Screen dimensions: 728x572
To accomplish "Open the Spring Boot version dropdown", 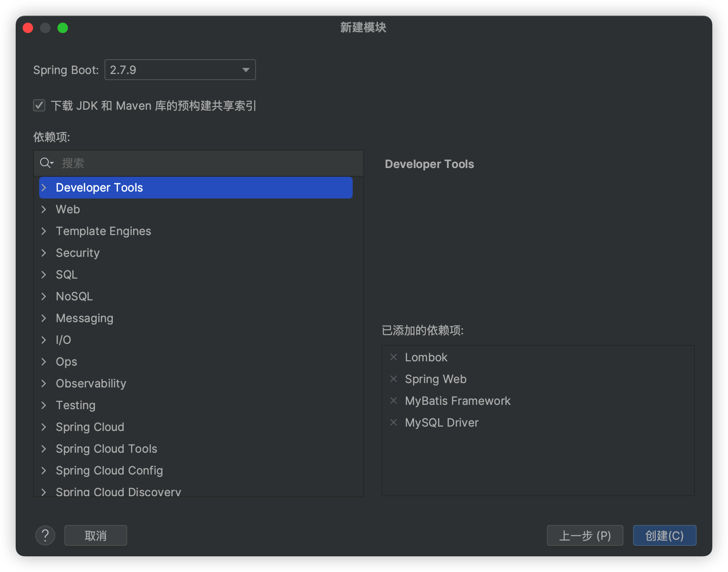I will (x=180, y=70).
